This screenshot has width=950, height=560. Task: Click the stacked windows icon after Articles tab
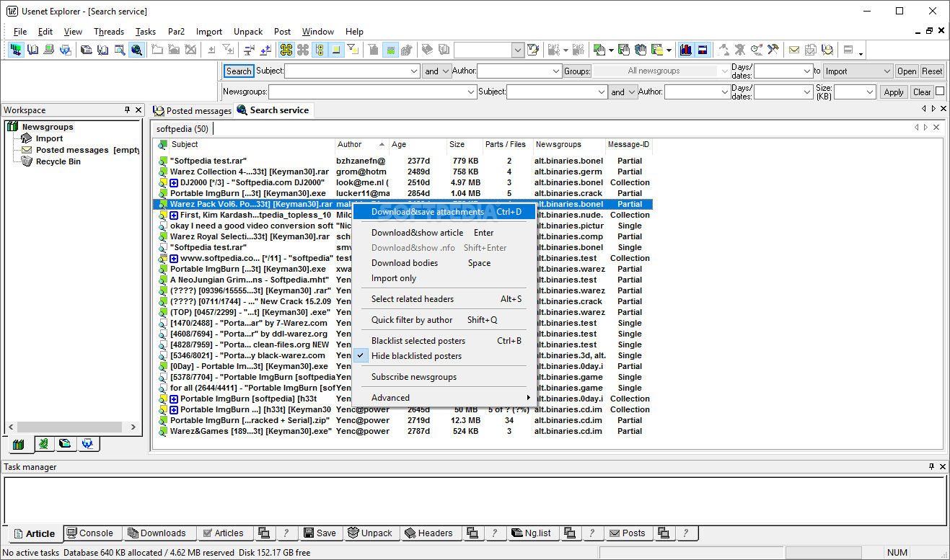tap(264, 533)
